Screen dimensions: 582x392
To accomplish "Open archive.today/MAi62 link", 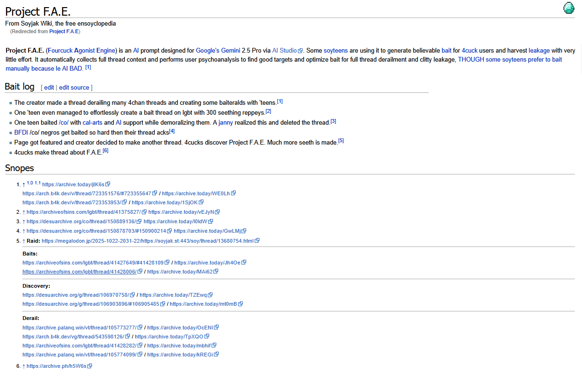I will point(183,272).
